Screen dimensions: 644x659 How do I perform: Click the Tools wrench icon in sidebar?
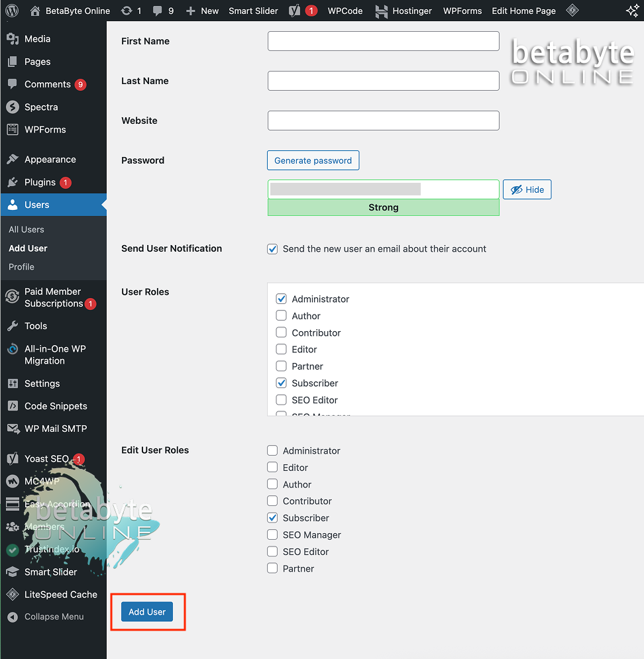13,326
